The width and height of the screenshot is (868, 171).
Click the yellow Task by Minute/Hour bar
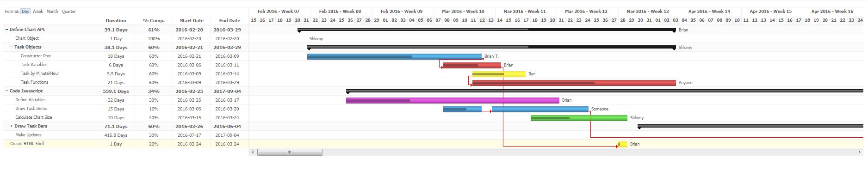499,74
